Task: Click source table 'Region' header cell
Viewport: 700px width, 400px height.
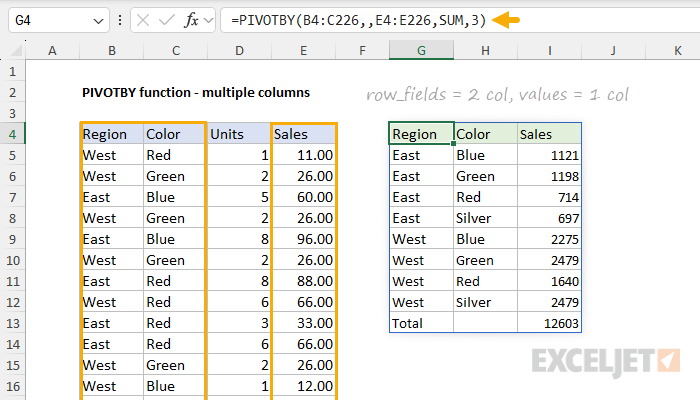Action: pos(112,134)
